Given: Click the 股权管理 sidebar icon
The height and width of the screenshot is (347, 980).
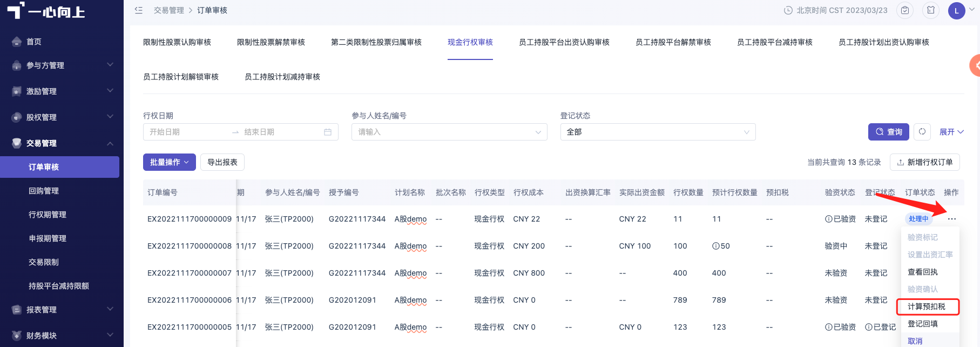Looking at the screenshot, I should (17, 117).
